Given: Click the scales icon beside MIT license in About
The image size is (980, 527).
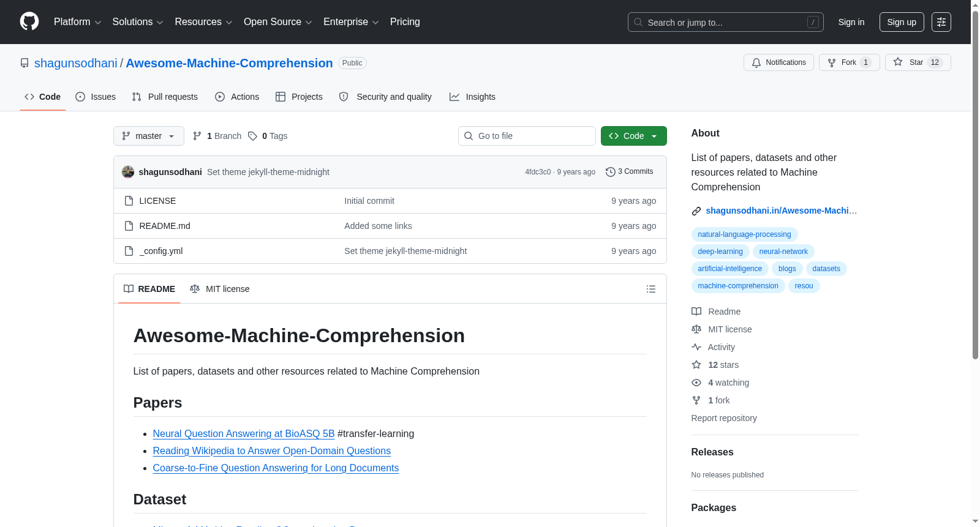Looking at the screenshot, I should [x=696, y=329].
